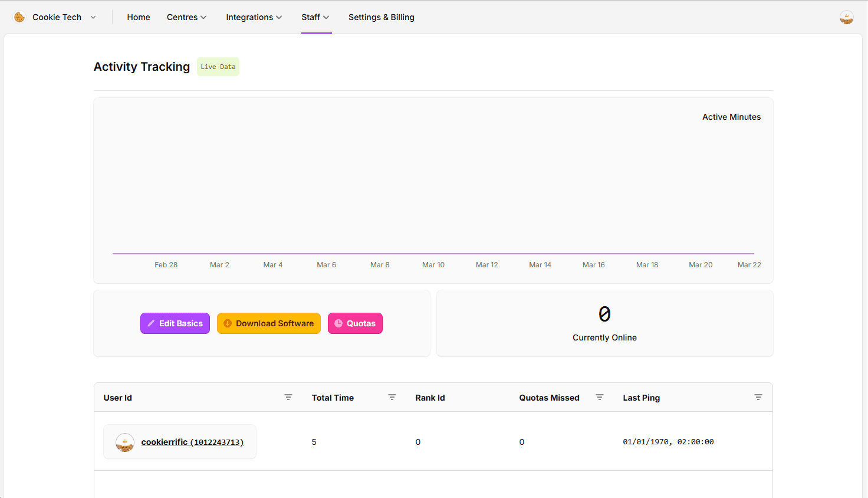
Task: Click the download icon on Download Software
Action: click(228, 323)
